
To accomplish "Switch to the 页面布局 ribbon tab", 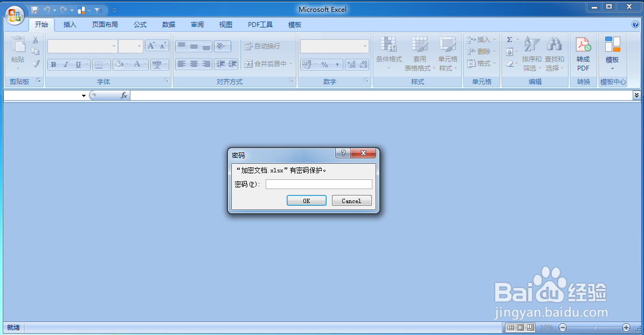I will pos(105,25).
